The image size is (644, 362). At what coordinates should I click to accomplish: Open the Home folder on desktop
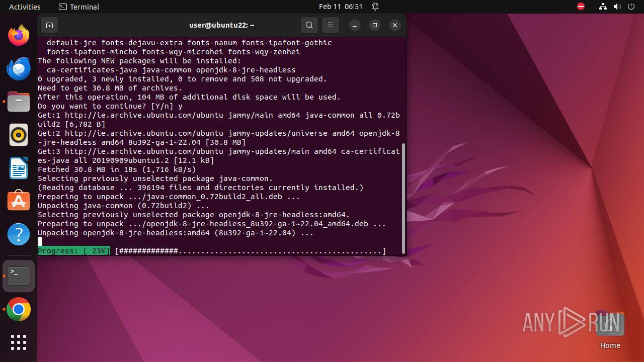point(610,330)
